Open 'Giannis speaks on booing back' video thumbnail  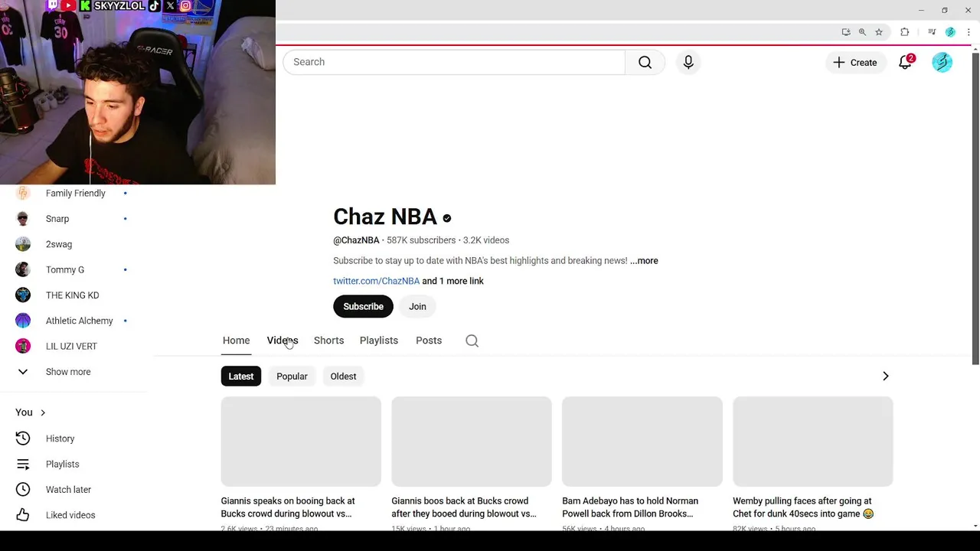coord(301,442)
